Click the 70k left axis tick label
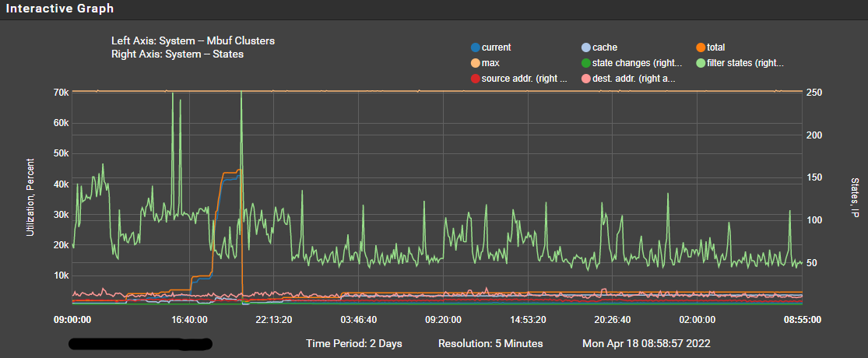This screenshot has height=358, width=868. [60, 93]
